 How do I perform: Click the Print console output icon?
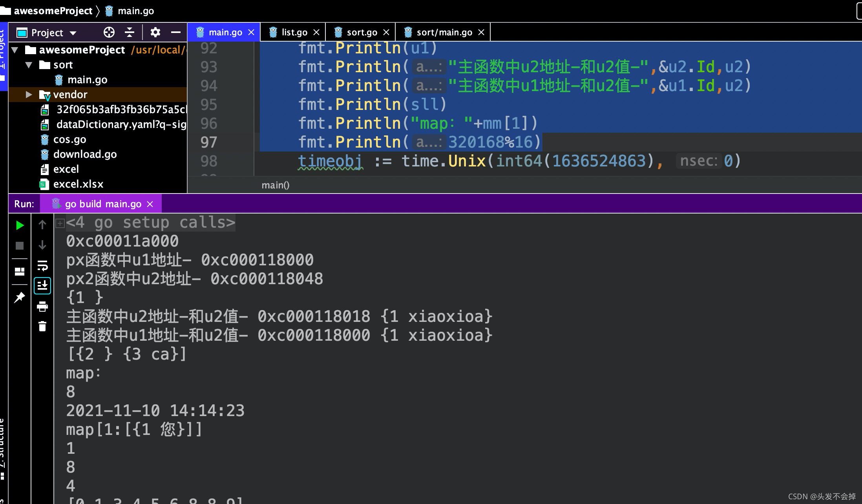[42, 307]
